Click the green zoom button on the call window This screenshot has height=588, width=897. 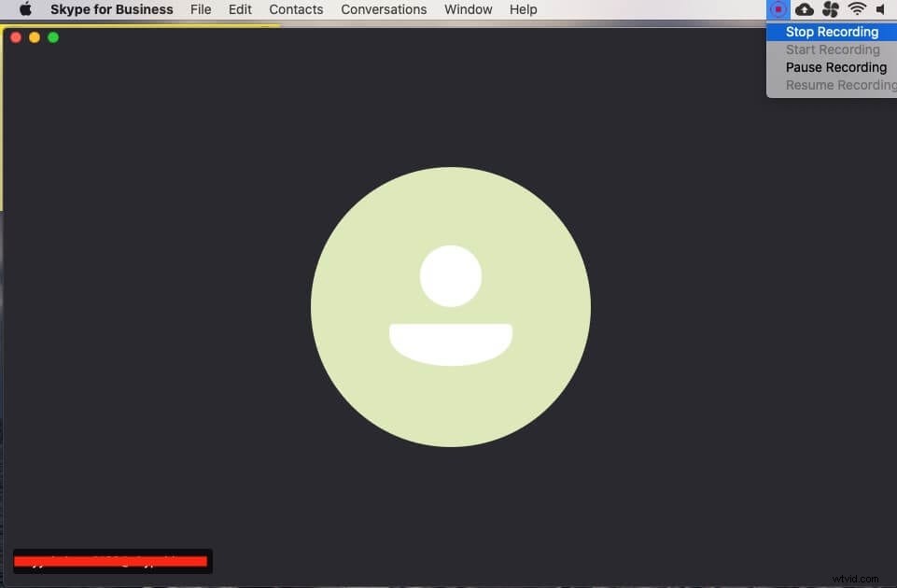53,37
